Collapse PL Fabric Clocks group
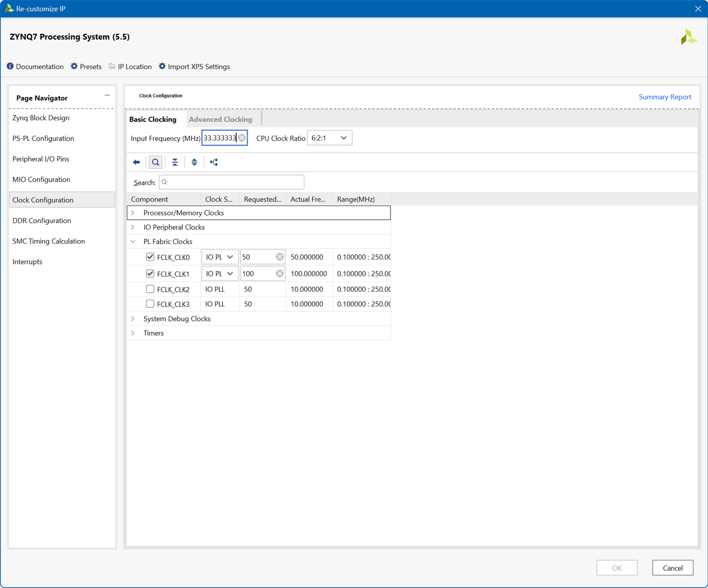 (x=133, y=241)
